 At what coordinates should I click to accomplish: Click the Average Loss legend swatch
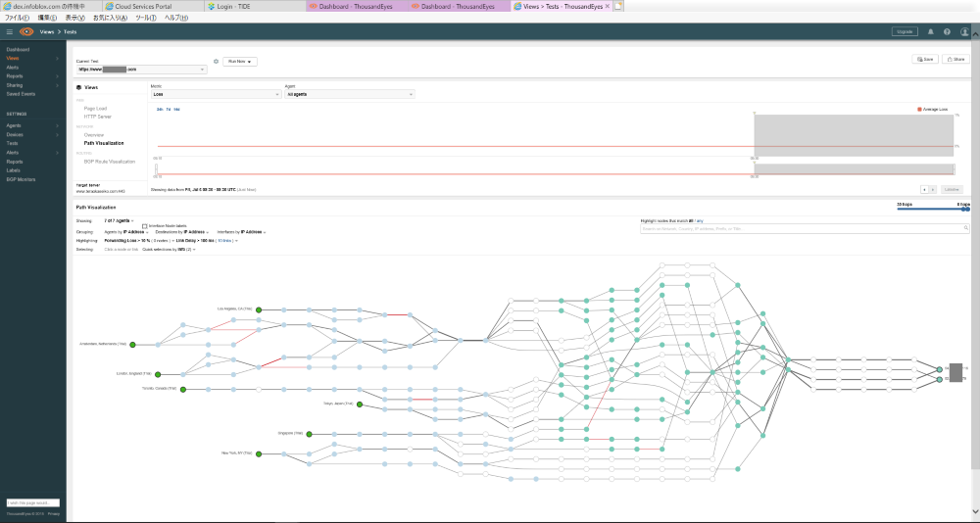919,110
